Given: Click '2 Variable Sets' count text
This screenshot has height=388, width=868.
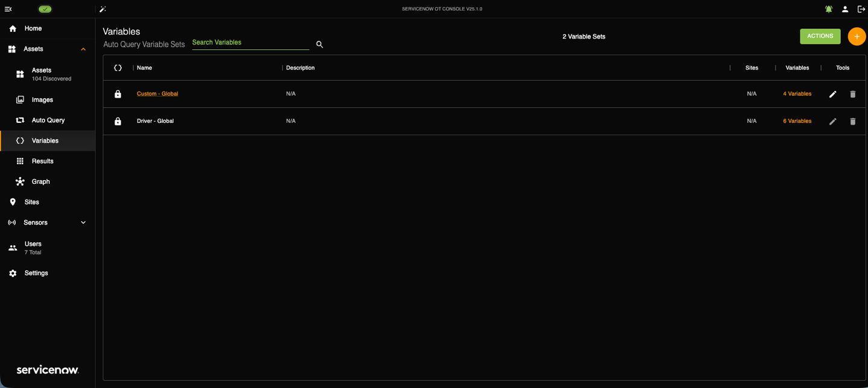Looking at the screenshot, I should (583, 37).
